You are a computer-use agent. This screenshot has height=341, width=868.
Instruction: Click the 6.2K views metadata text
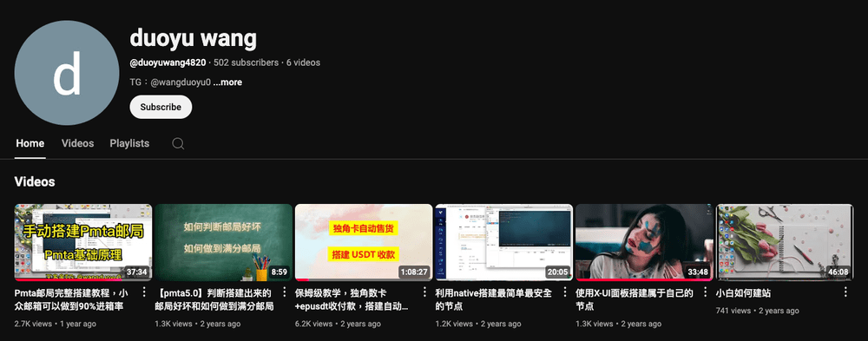point(314,324)
